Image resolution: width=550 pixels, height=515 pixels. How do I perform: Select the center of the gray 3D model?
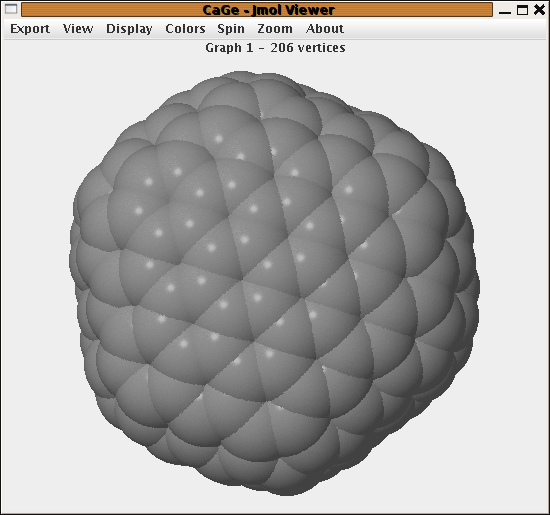point(274,282)
